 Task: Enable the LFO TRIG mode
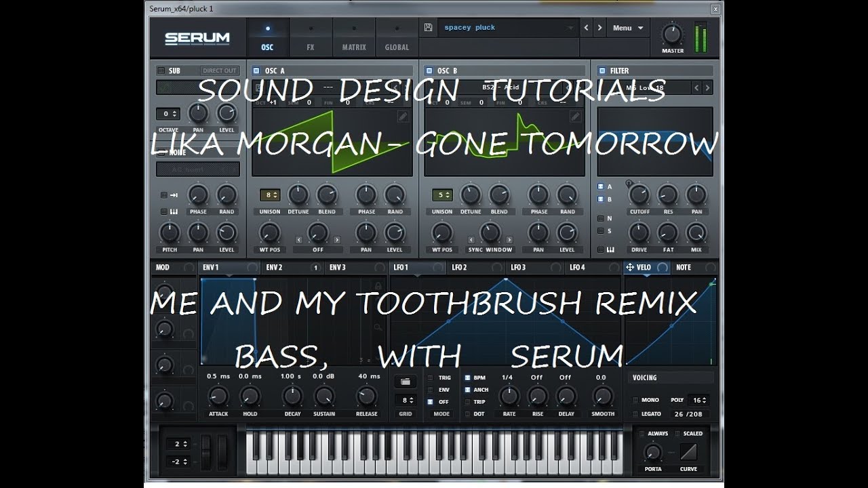(430, 378)
